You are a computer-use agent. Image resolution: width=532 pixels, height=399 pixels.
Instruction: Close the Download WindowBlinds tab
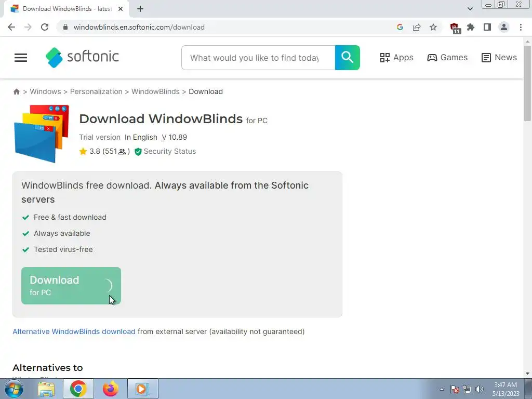[x=121, y=9]
